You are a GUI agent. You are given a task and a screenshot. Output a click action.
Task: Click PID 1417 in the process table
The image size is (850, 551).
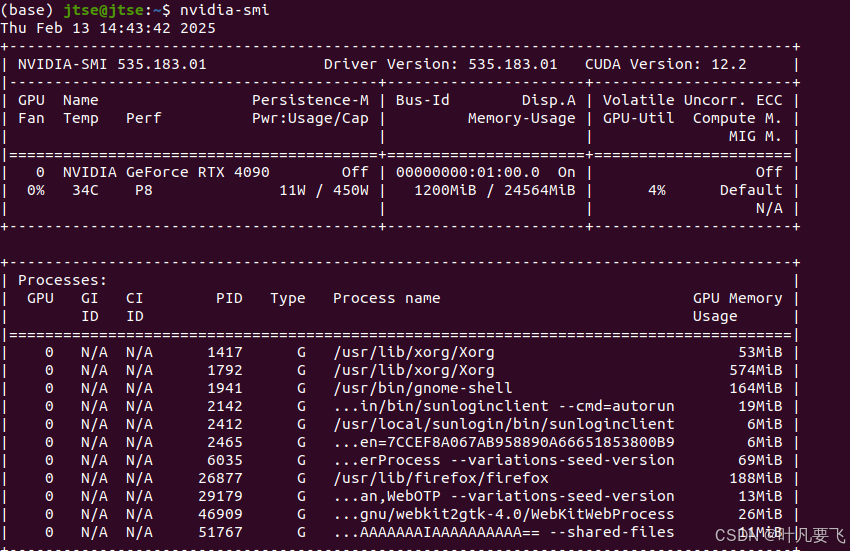click(224, 353)
